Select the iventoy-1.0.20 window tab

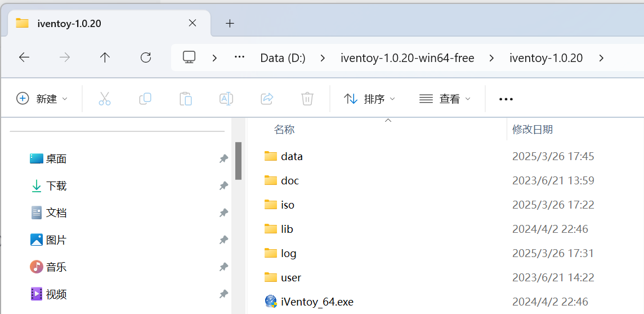(101, 23)
